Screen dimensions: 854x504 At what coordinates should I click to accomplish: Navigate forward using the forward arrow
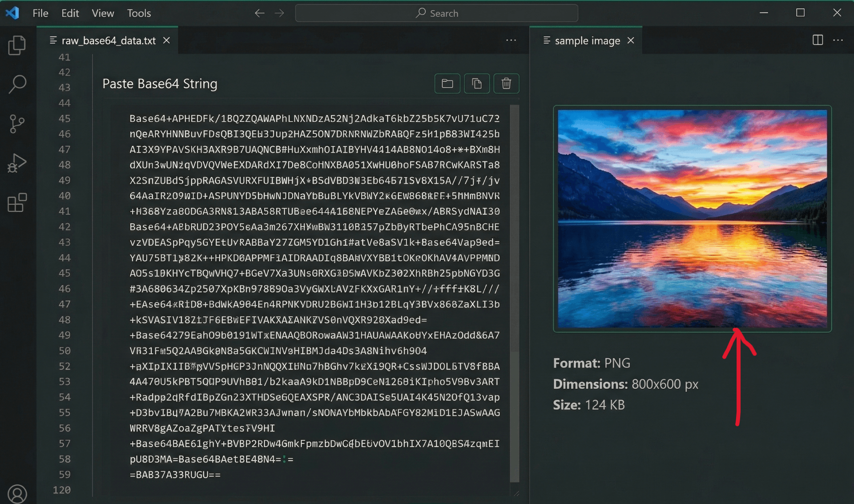pos(280,13)
